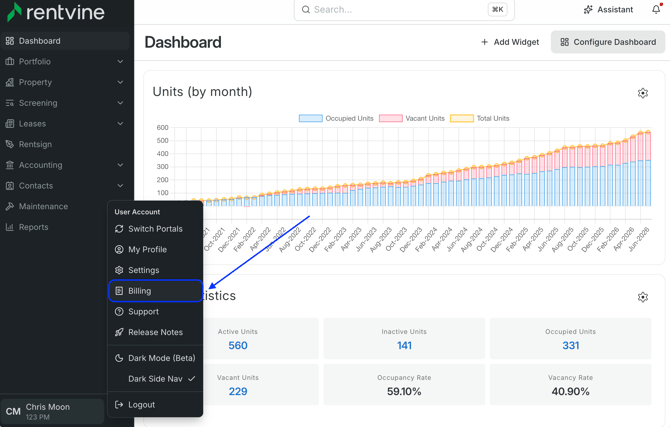The height and width of the screenshot is (427, 670).
Task: Click the Assistant sparkle icon
Action: (588, 9)
